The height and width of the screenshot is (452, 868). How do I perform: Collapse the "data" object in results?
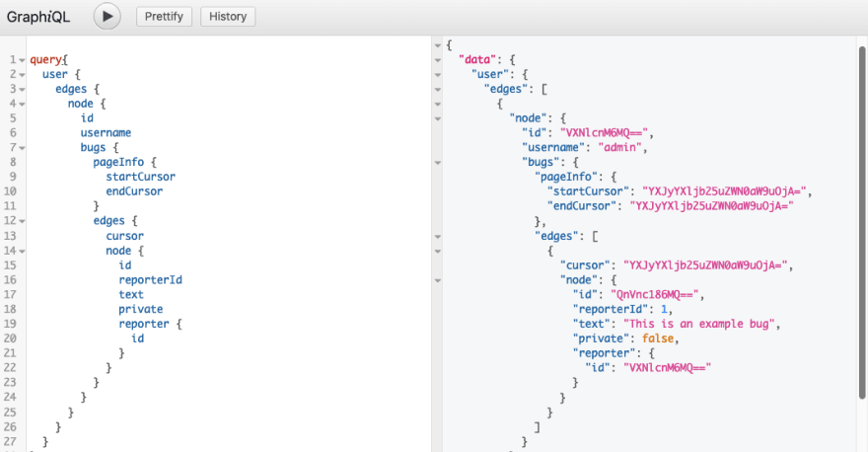click(437, 60)
